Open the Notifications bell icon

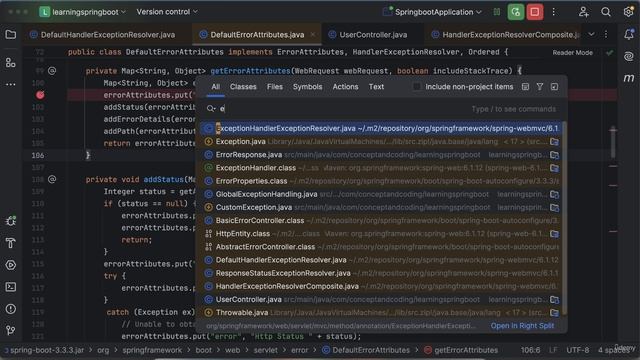629,34
